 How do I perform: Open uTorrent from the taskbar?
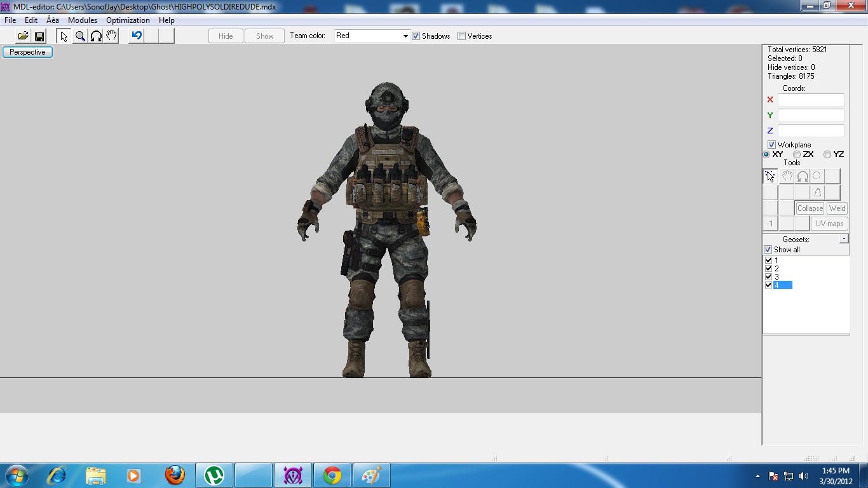pos(214,475)
